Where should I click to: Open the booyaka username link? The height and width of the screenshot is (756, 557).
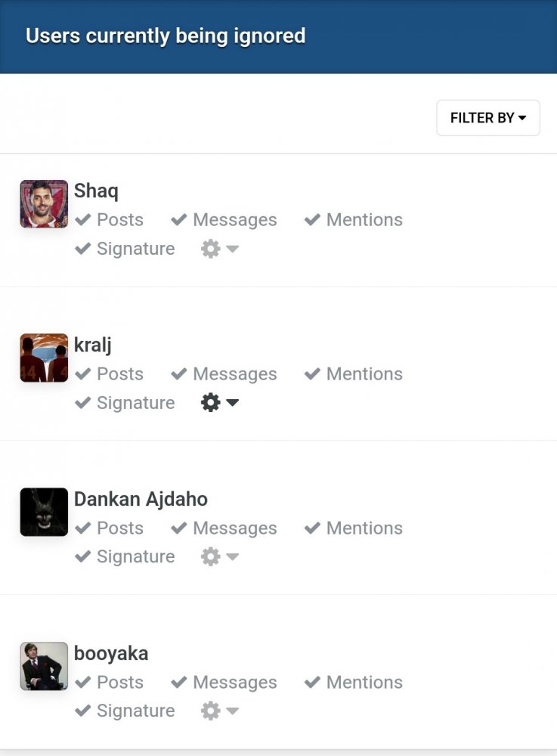tap(111, 654)
